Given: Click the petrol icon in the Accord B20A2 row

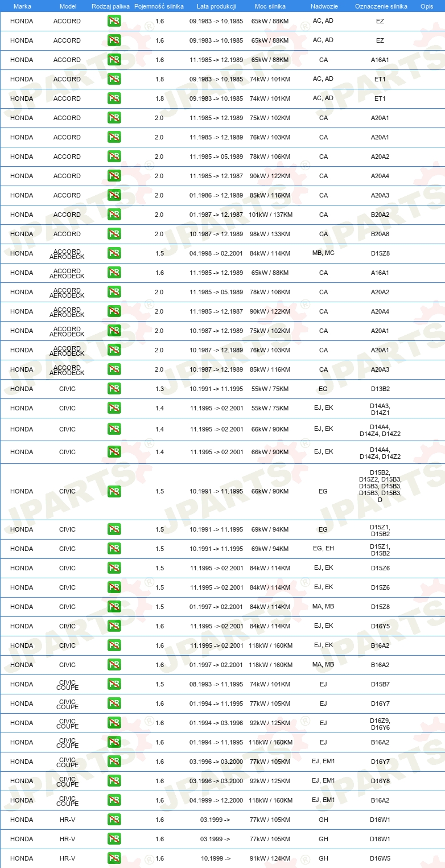Looking at the screenshot, I should [114, 215].
